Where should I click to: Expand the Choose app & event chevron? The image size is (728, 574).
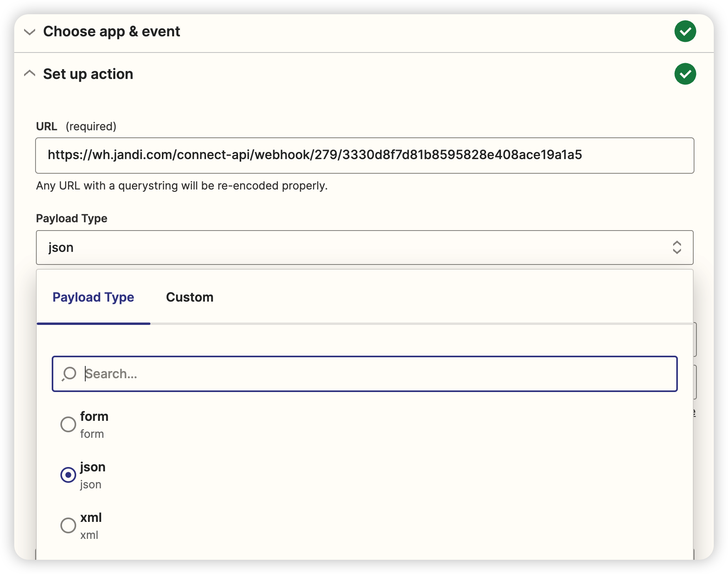click(x=30, y=32)
